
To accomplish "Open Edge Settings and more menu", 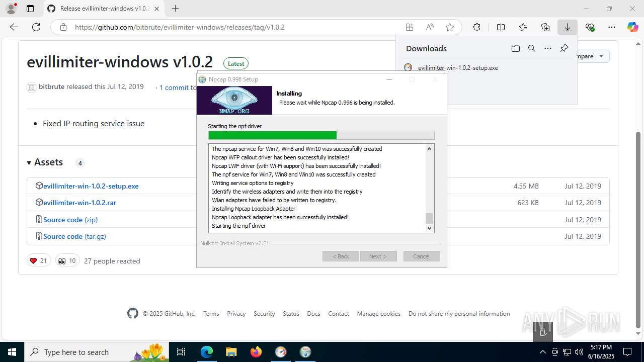I will (612, 27).
